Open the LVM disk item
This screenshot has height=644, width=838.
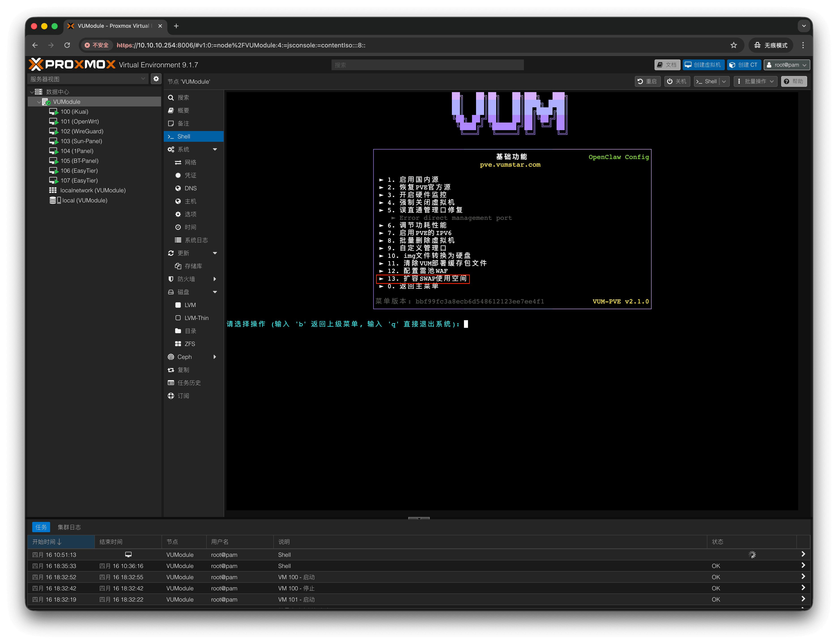pyautogui.click(x=194, y=305)
